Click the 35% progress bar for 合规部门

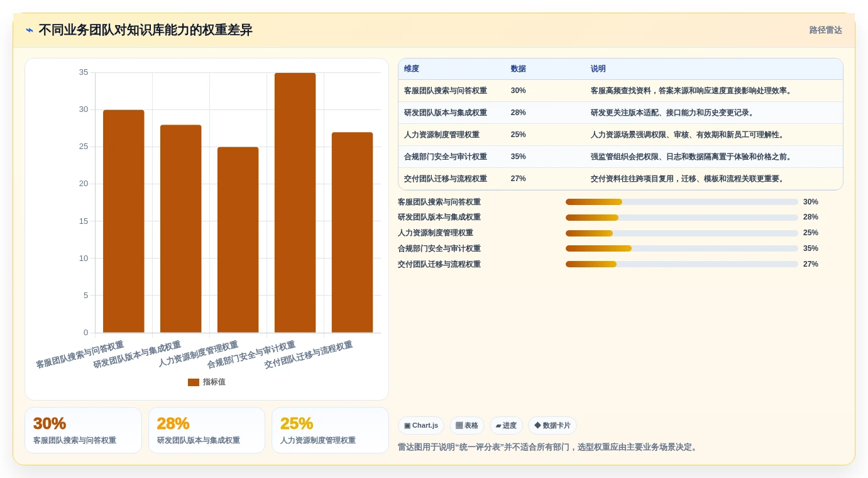pyautogui.click(x=682, y=248)
